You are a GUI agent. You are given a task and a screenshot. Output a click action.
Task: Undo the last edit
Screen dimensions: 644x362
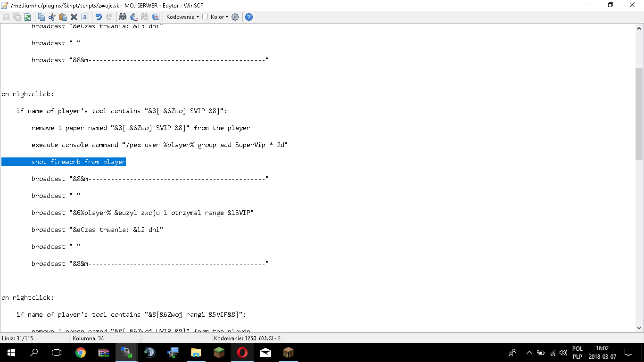coord(99,17)
